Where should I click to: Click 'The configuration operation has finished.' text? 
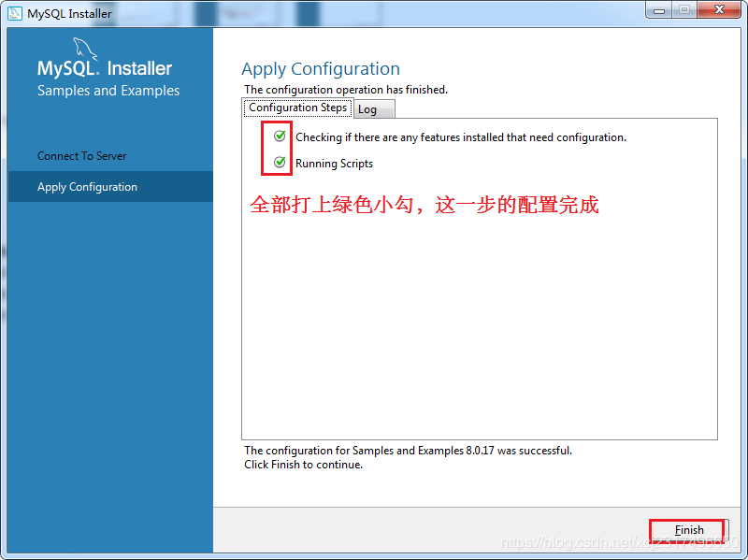(x=346, y=90)
